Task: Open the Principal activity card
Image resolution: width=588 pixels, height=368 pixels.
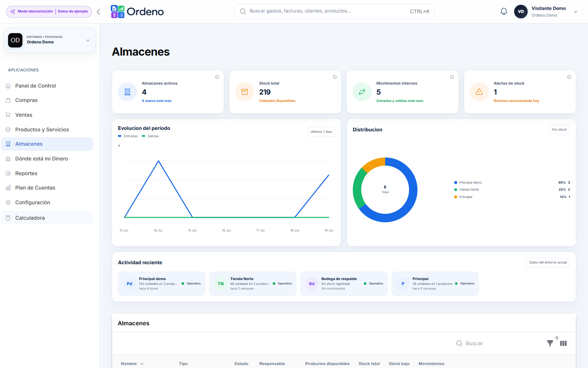Action: (435, 284)
